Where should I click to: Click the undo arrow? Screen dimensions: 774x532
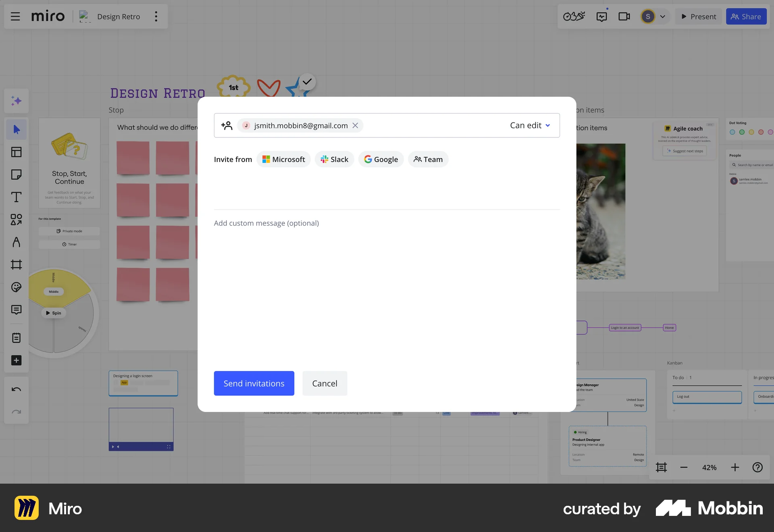click(16, 389)
